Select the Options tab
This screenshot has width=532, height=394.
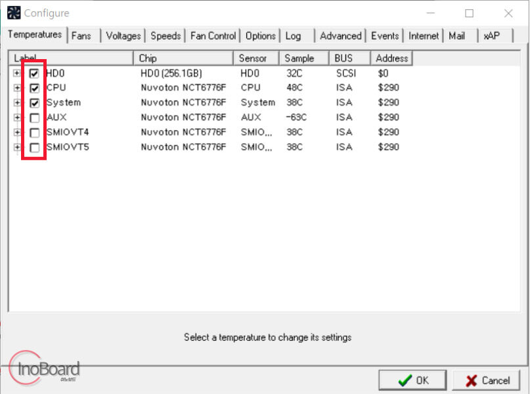[261, 35]
